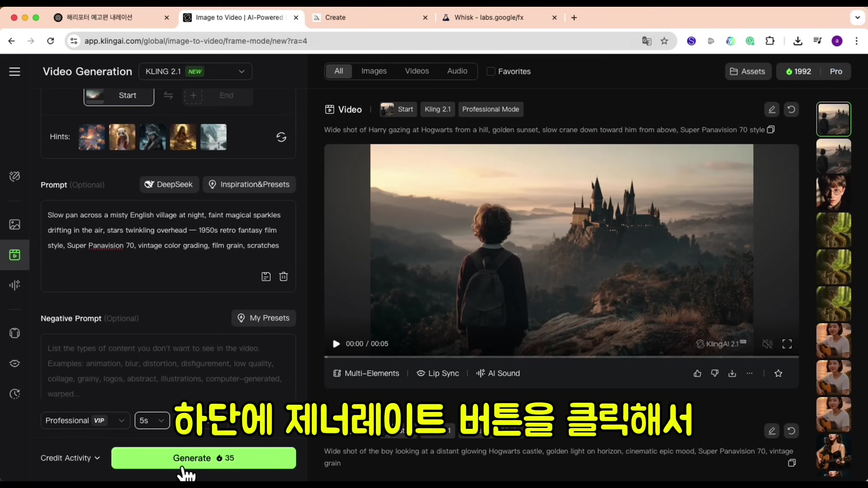
Task: Open the audio waveform sidebar icon
Action: [15, 285]
